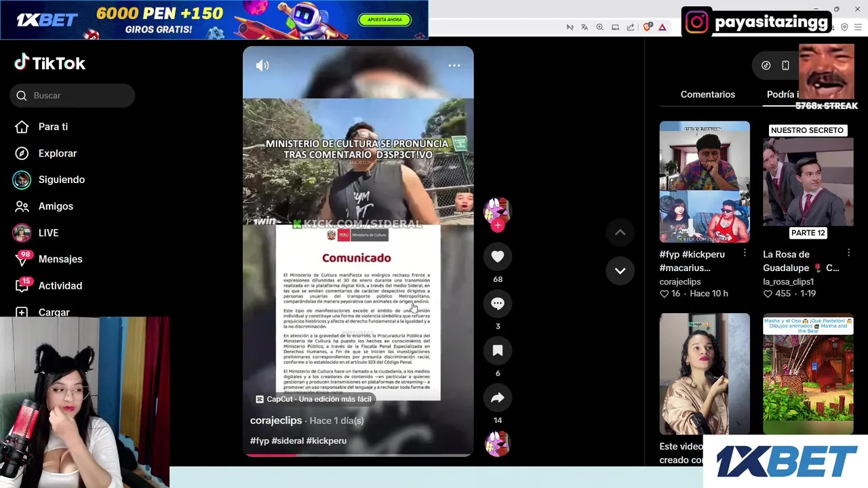Click the TikTok icon in the floating pill

point(766,65)
